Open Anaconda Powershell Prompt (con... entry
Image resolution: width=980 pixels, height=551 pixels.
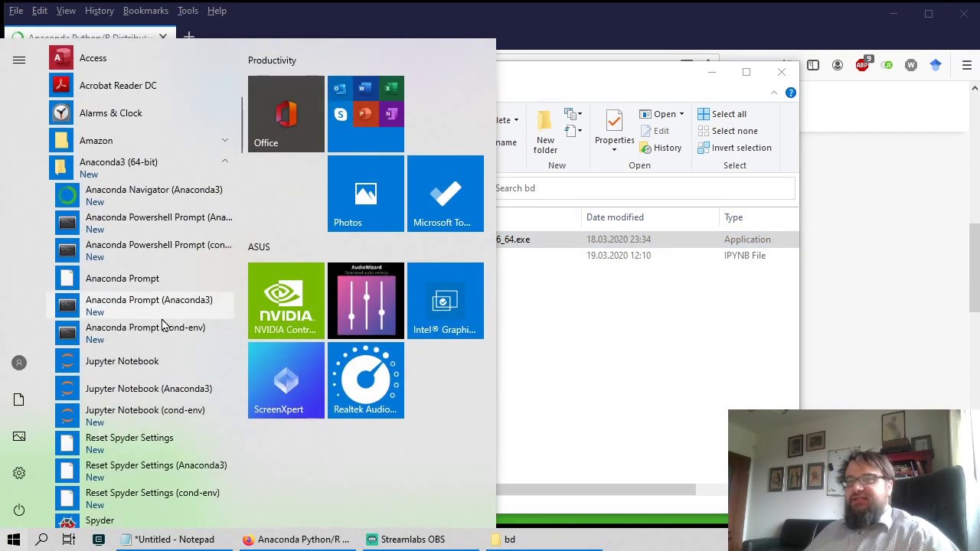pyautogui.click(x=144, y=251)
